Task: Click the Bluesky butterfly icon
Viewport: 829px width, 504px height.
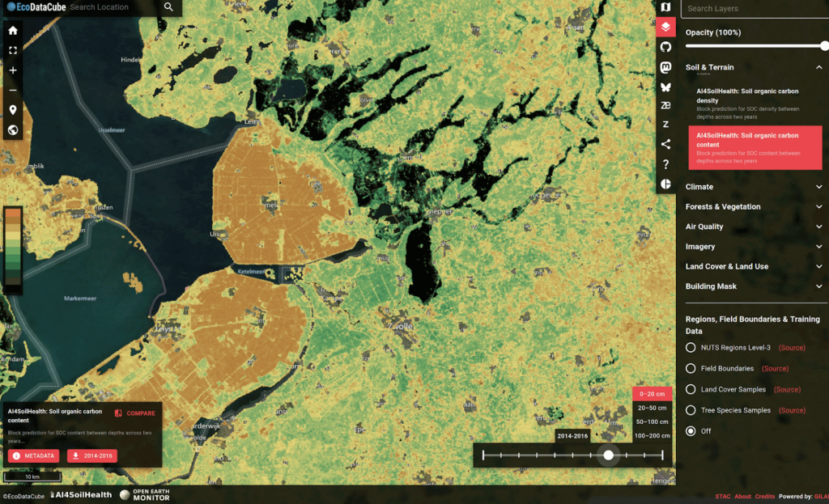Action: [x=665, y=87]
